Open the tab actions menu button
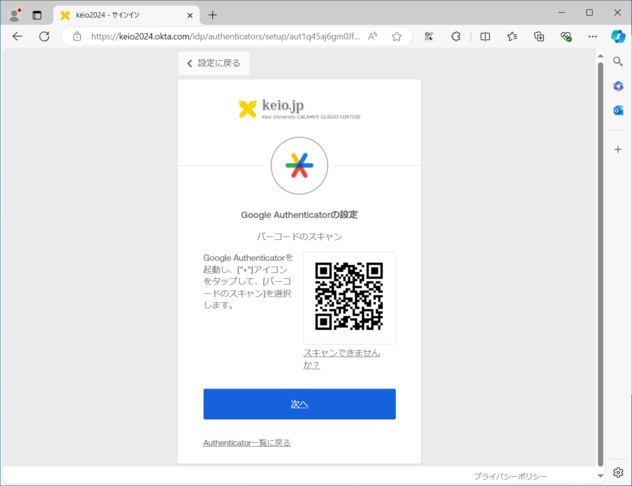This screenshot has width=632, height=486. click(37, 14)
